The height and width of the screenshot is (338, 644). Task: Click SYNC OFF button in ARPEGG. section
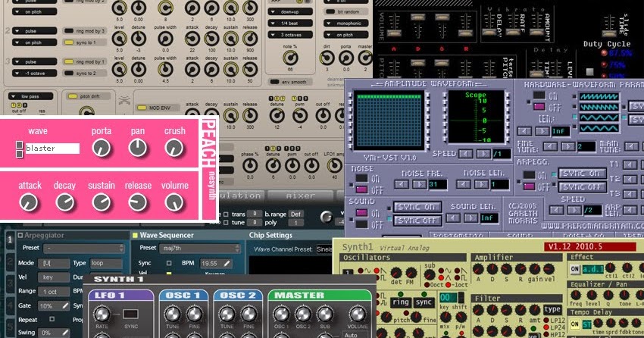point(582,187)
